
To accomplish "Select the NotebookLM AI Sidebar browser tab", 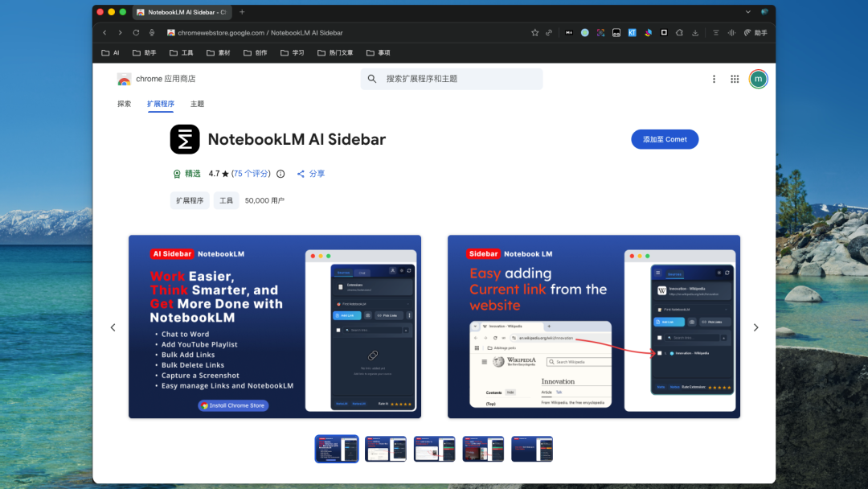I will [182, 11].
